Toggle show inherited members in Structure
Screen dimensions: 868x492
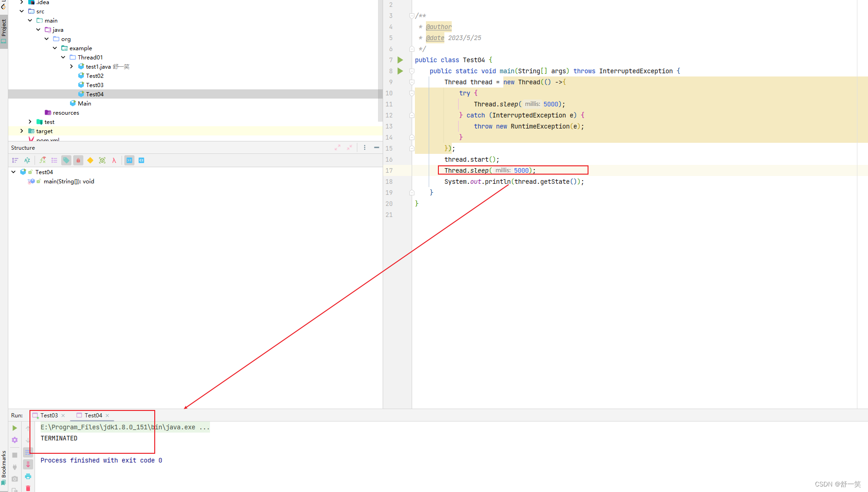(43, 160)
